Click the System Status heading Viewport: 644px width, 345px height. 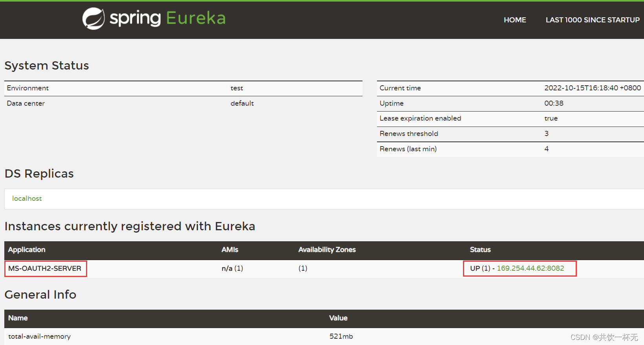[x=47, y=65]
